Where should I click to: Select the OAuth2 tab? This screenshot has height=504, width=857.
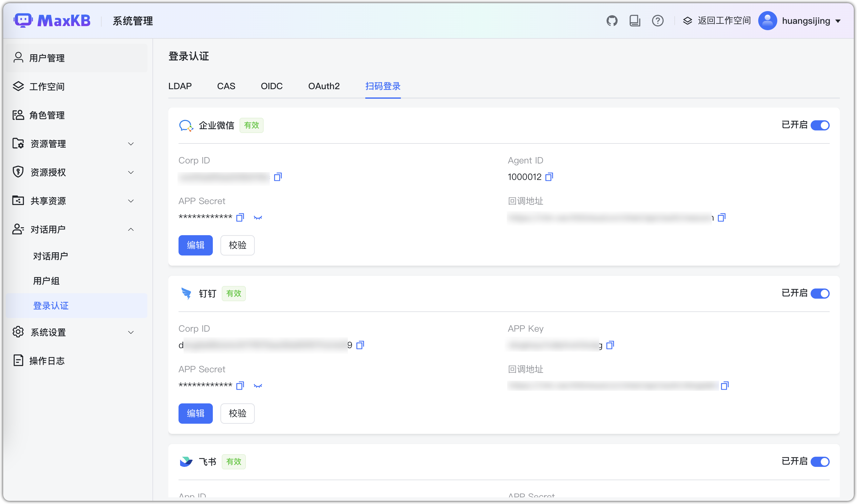pyautogui.click(x=323, y=86)
